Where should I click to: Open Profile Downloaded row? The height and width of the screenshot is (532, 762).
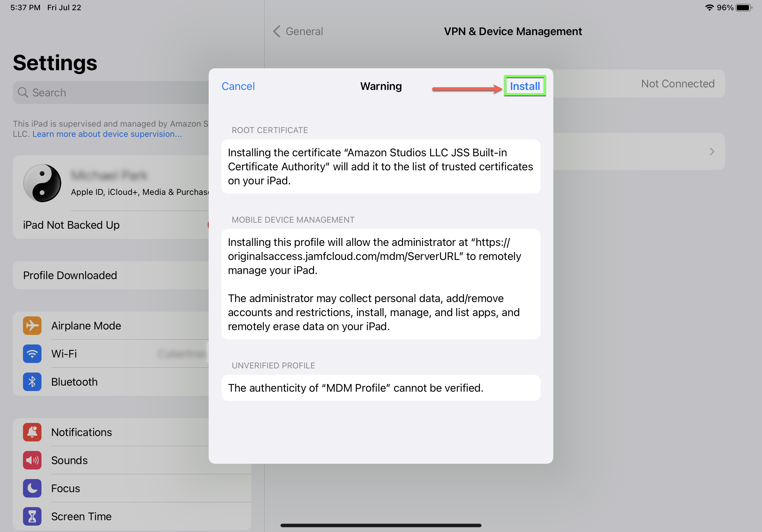tap(111, 275)
